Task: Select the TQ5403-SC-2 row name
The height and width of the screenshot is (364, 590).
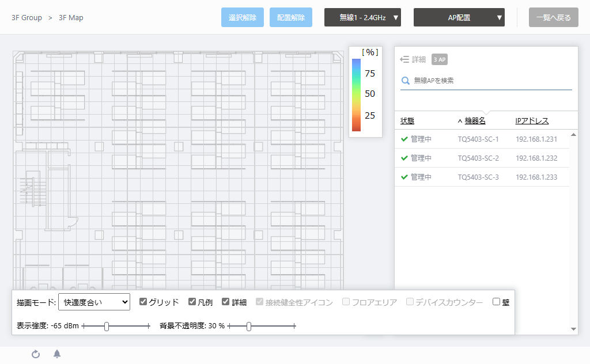Action: pos(478,158)
